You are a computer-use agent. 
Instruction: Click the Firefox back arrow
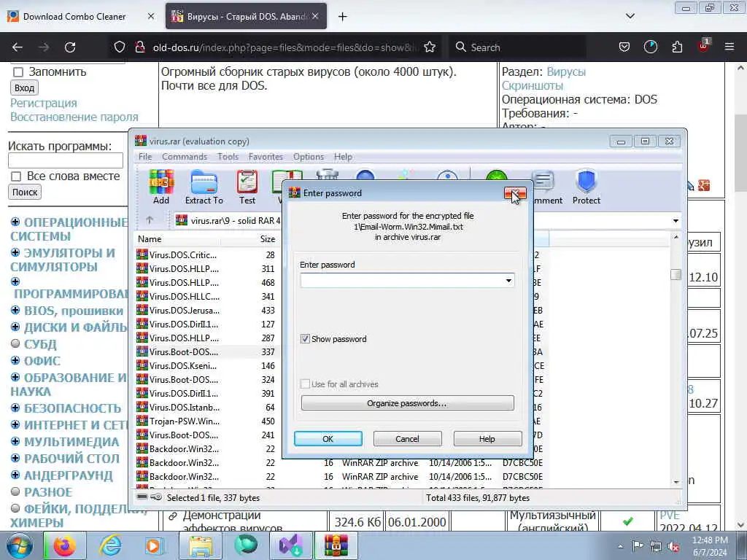click(x=18, y=47)
